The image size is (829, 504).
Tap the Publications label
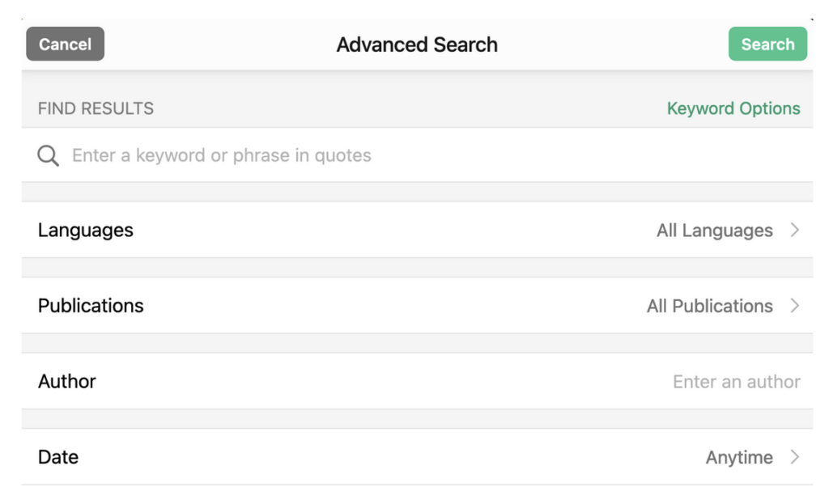tap(91, 306)
